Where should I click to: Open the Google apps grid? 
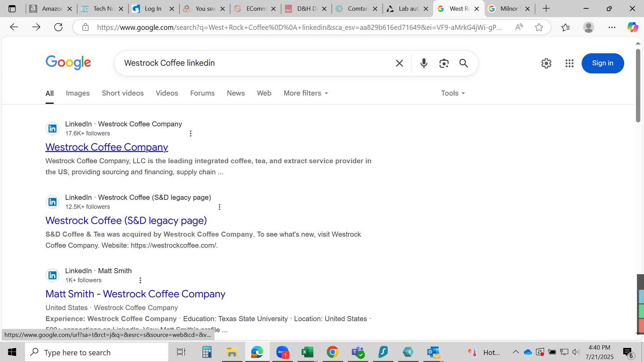pos(570,63)
